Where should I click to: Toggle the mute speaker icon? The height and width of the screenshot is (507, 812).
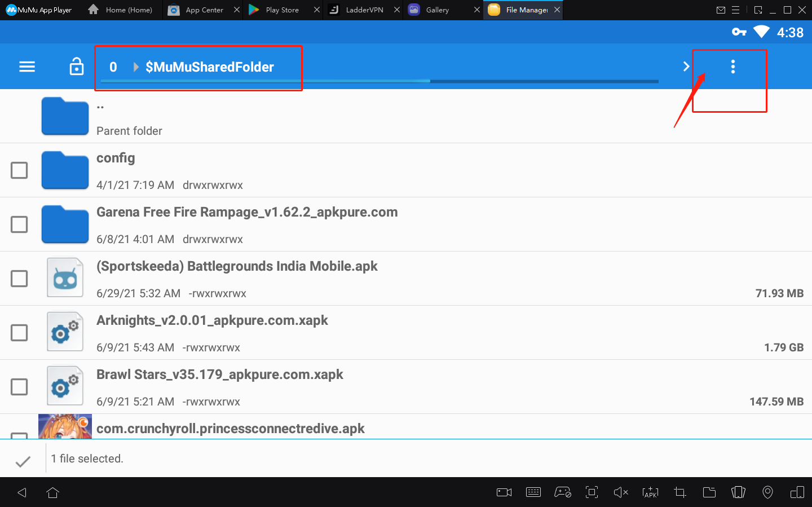click(x=621, y=492)
